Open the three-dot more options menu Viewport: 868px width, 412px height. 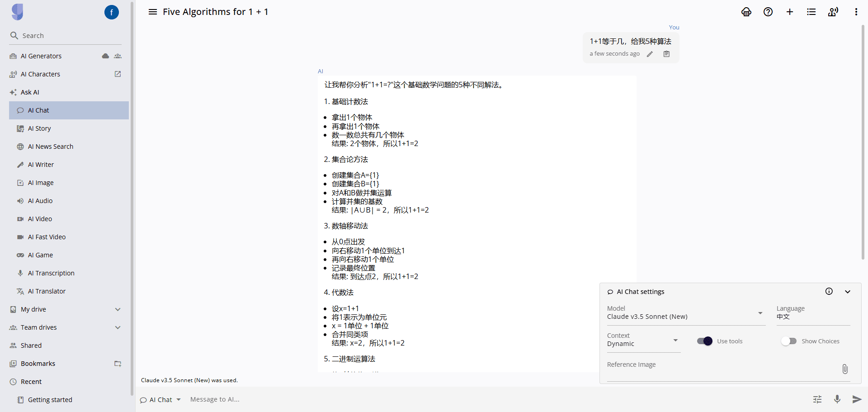(x=856, y=12)
